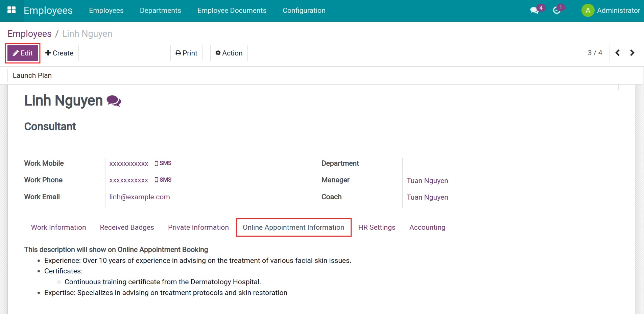Open the Action dropdown menu
Viewport: 644px width, 314px height.
click(x=229, y=53)
